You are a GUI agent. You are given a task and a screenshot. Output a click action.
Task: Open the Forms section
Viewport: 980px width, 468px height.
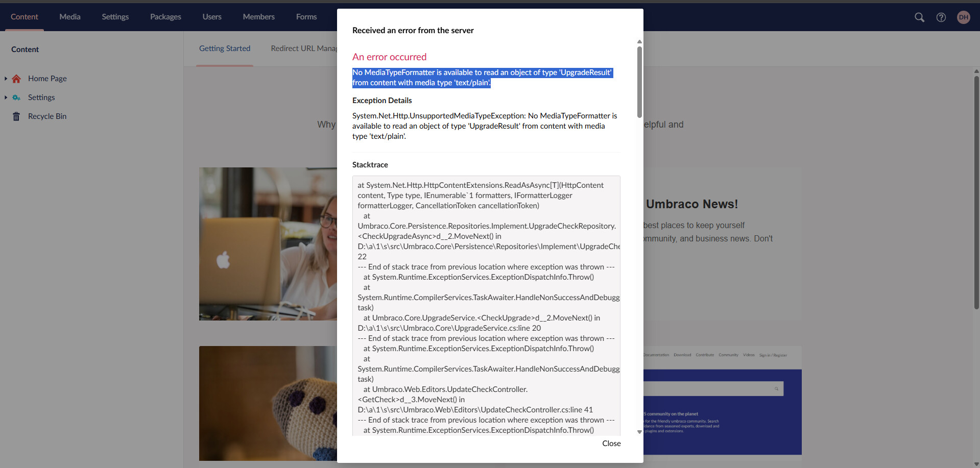click(306, 17)
